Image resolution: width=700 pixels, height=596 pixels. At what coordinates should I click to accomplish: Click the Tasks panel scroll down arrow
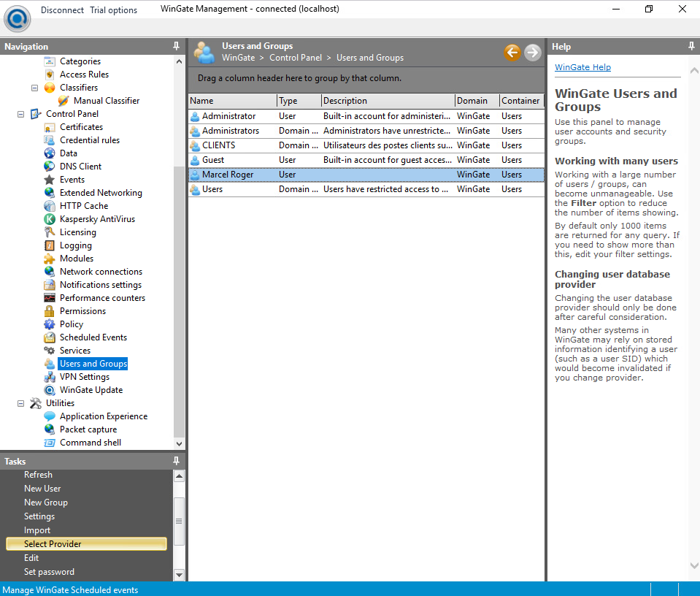(x=180, y=575)
